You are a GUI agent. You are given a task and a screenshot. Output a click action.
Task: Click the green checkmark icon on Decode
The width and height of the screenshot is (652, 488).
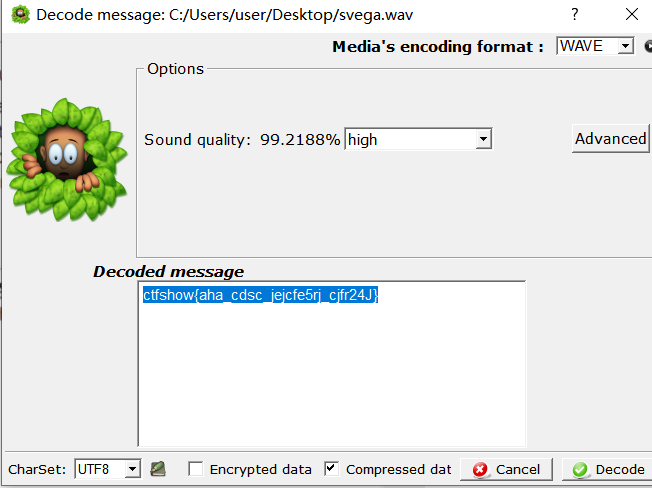(x=580, y=470)
